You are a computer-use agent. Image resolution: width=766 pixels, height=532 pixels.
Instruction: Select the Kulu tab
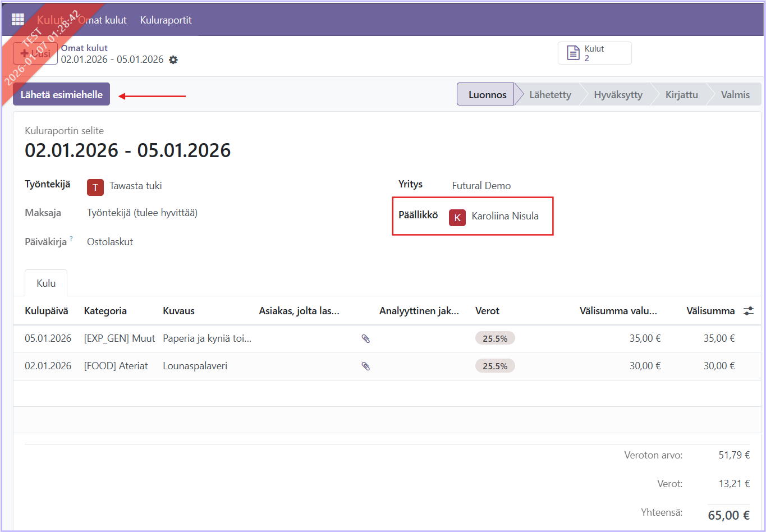pyautogui.click(x=46, y=283)
